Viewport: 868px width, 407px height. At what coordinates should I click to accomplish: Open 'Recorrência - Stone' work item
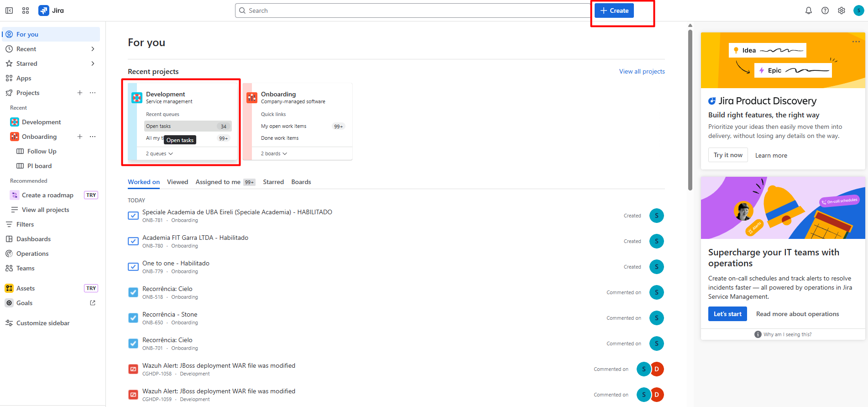coord(170,314)
